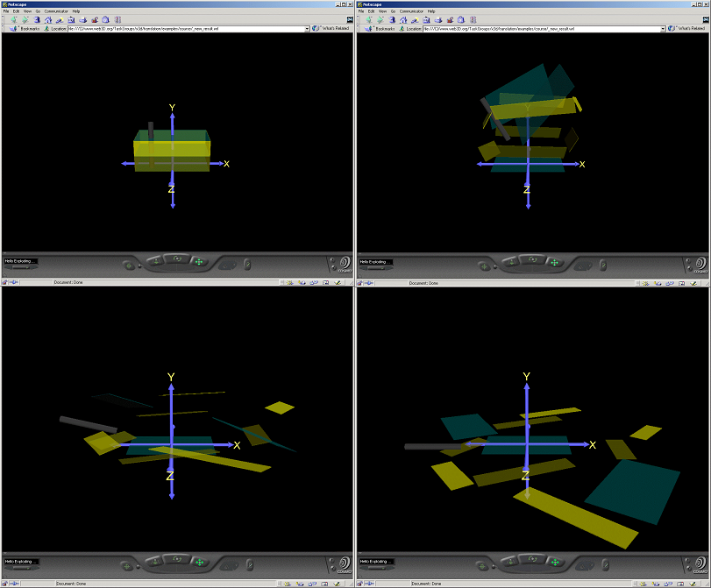711x588 pixels.
Task: Open the View menu in top-right window
Action: (x=381, y=11)
